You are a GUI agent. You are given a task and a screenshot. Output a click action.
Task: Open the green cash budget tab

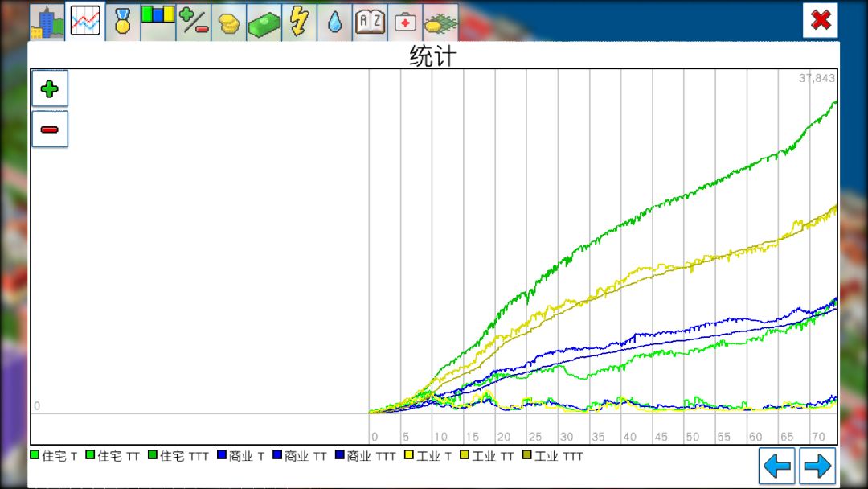(x=264, y=23)
